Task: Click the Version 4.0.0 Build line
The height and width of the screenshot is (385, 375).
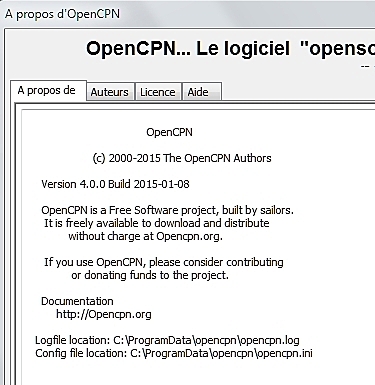Action: click(115, 184)
